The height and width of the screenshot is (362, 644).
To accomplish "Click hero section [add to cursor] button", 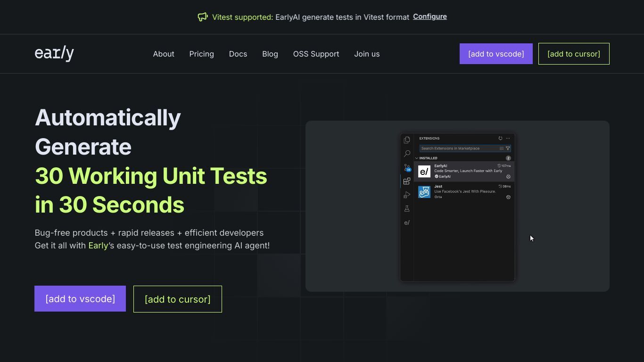I will [x=178, y=299].
